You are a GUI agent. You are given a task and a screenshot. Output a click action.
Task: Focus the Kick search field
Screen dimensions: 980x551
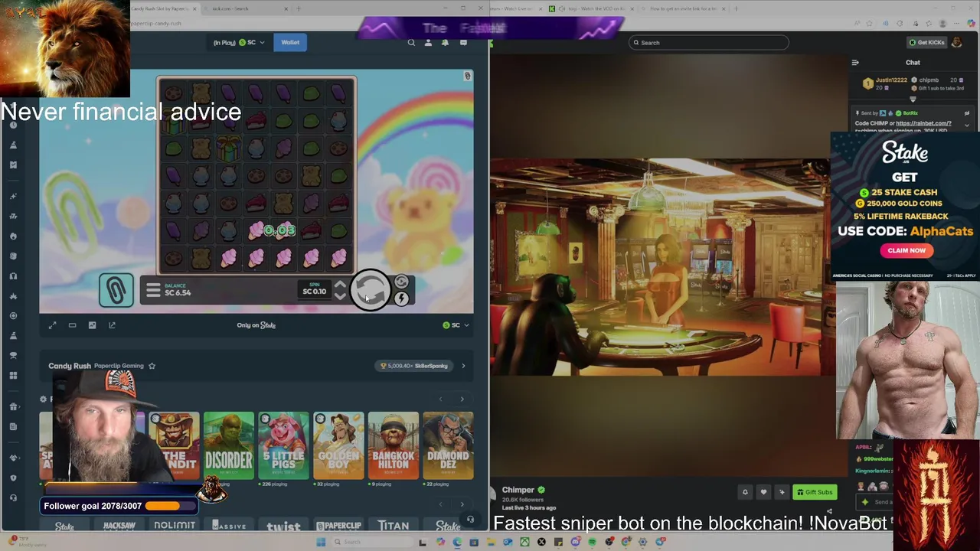tap(708, 43)
